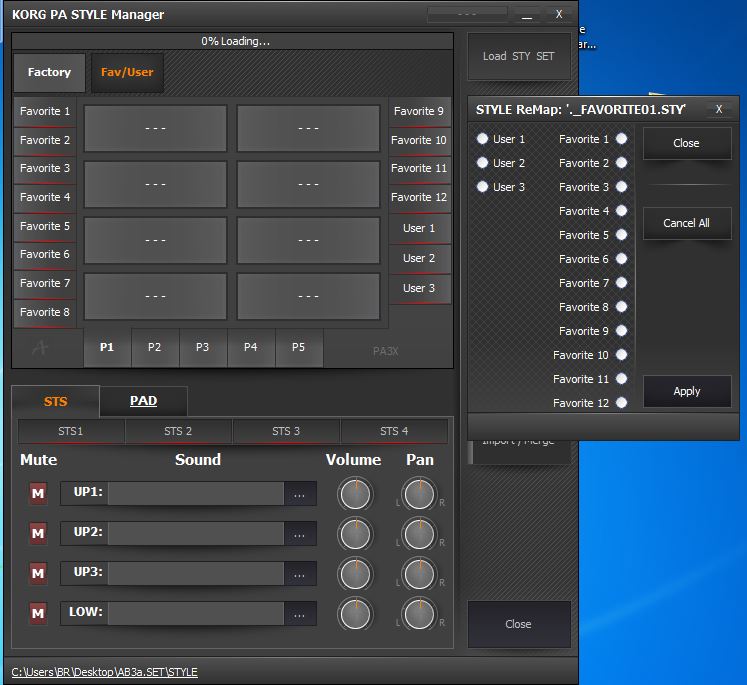Open sound browser for UP3
Screen dimensions: 747x685
point(300,574)
